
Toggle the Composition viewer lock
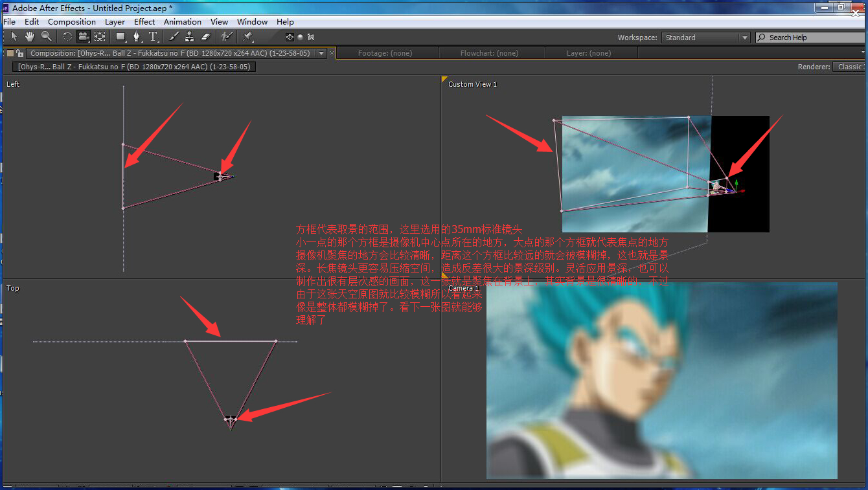(20, 53)
